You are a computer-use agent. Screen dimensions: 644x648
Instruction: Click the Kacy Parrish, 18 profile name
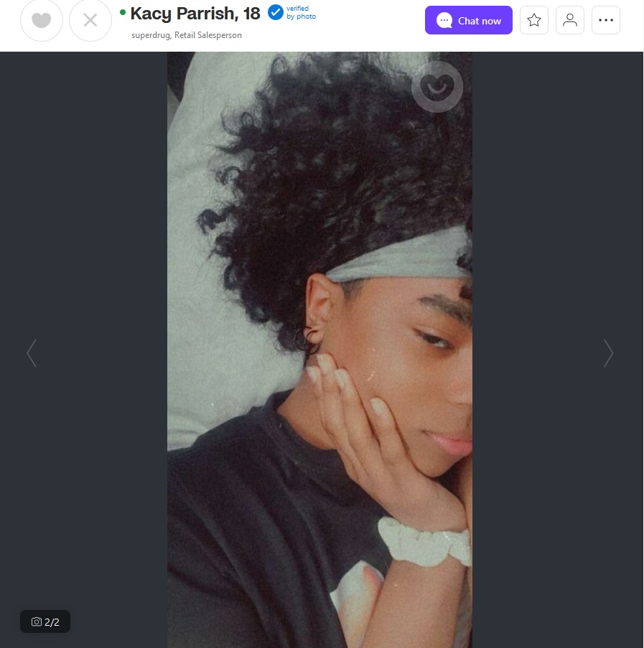click(x=195, y=13)
